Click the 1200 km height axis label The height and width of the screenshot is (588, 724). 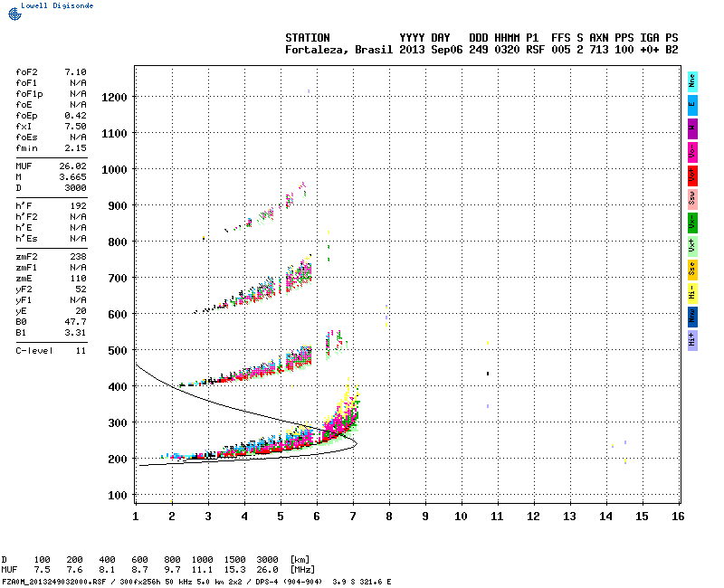[114, 98]
